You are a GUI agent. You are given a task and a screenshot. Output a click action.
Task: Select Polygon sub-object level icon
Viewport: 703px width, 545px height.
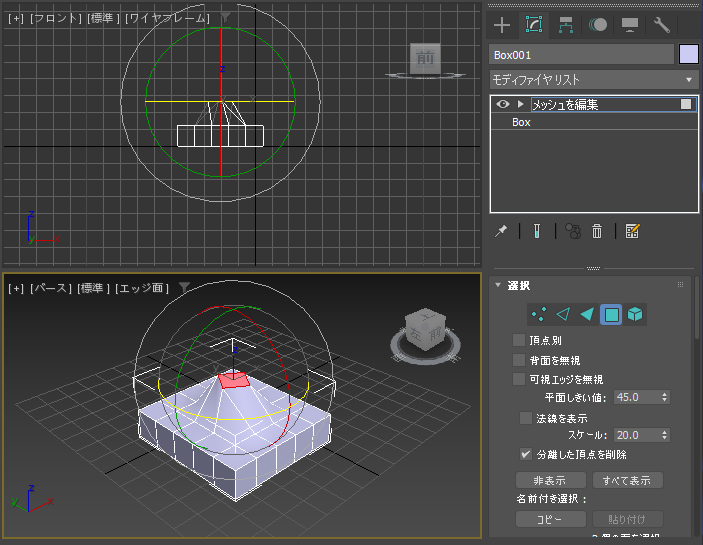611,314
